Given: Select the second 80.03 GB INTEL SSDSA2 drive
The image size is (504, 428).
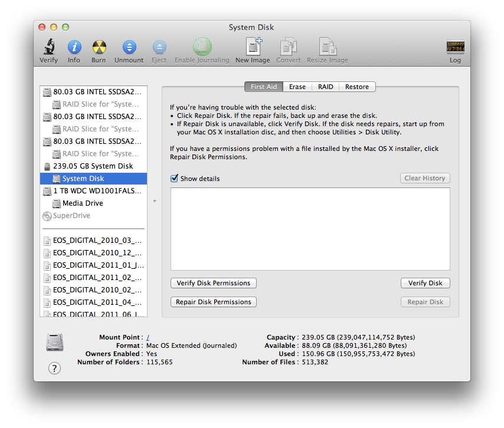Looking at the screenshot, I should [x=93, y=117].
